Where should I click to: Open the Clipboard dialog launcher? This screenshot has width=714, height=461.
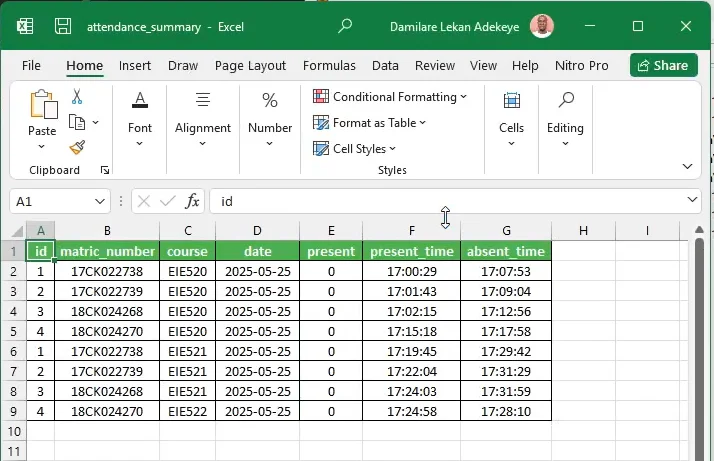[105, 171]
